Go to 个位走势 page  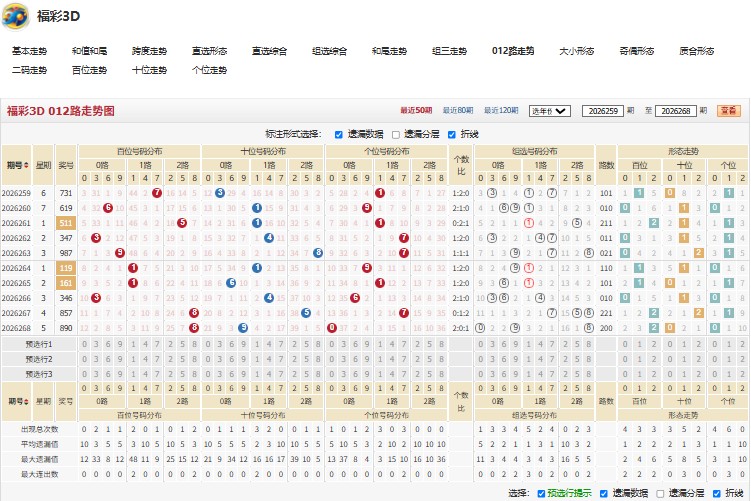coord(209,70)
